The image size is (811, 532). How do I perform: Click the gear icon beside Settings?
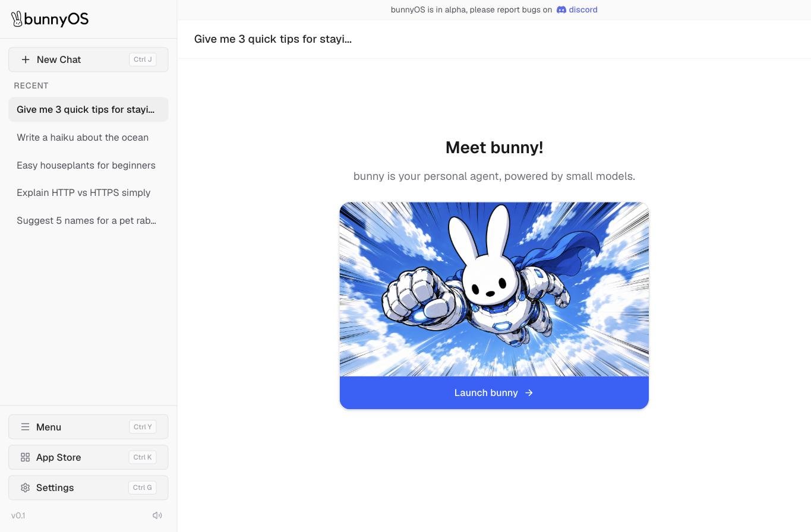tap(25, 487)
